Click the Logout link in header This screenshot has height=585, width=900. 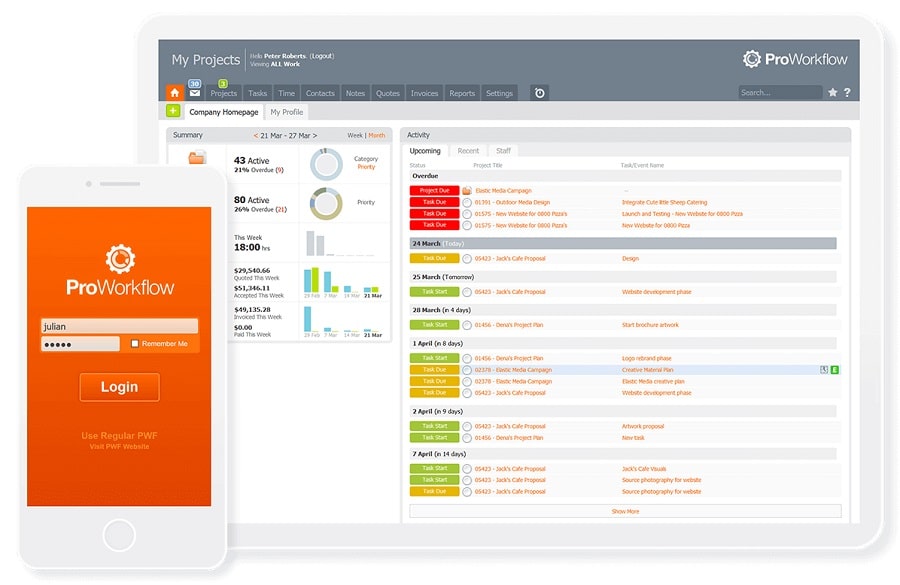[x=321, y=56]
